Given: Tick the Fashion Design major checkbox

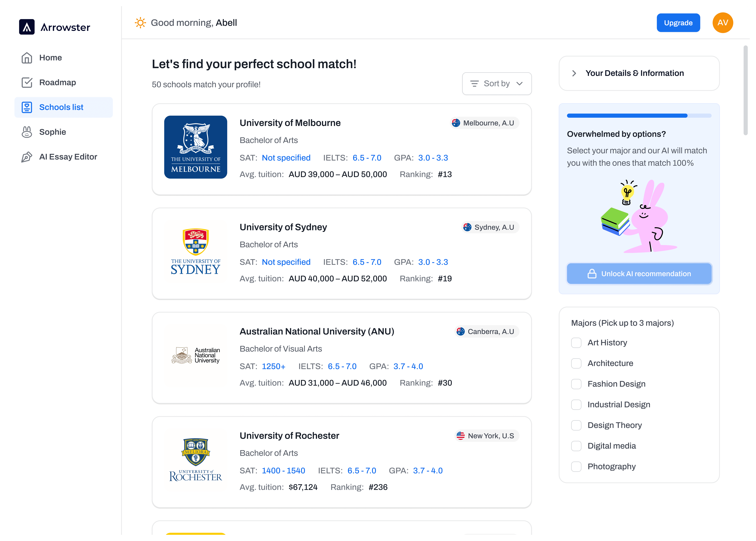Looking at the screenshot, I should coord(576,384).
